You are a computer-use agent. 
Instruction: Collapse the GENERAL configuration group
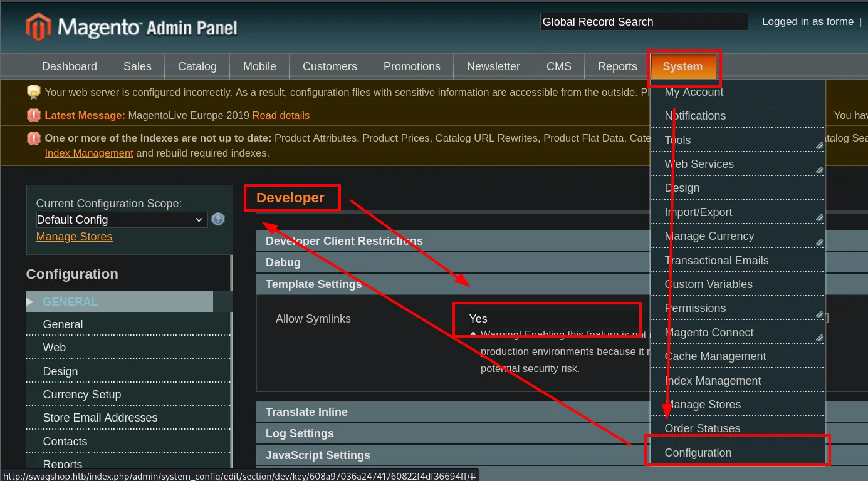pos(120,302)
